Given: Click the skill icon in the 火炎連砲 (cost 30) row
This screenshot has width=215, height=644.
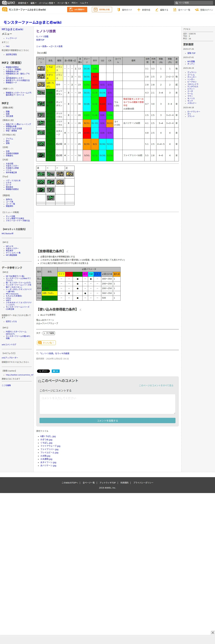Looking at the screenshot, I should pos(41,103).
